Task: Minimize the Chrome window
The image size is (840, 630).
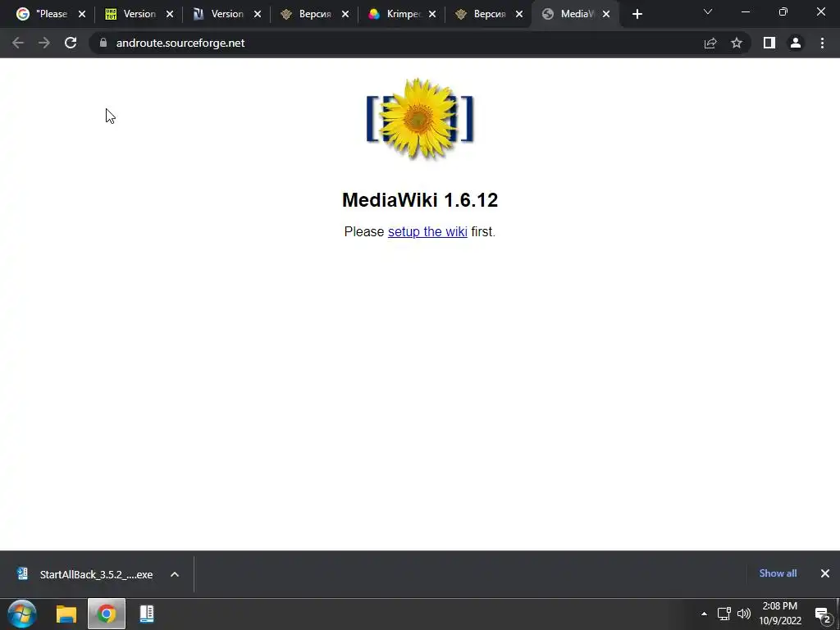Action: [745, 11]
